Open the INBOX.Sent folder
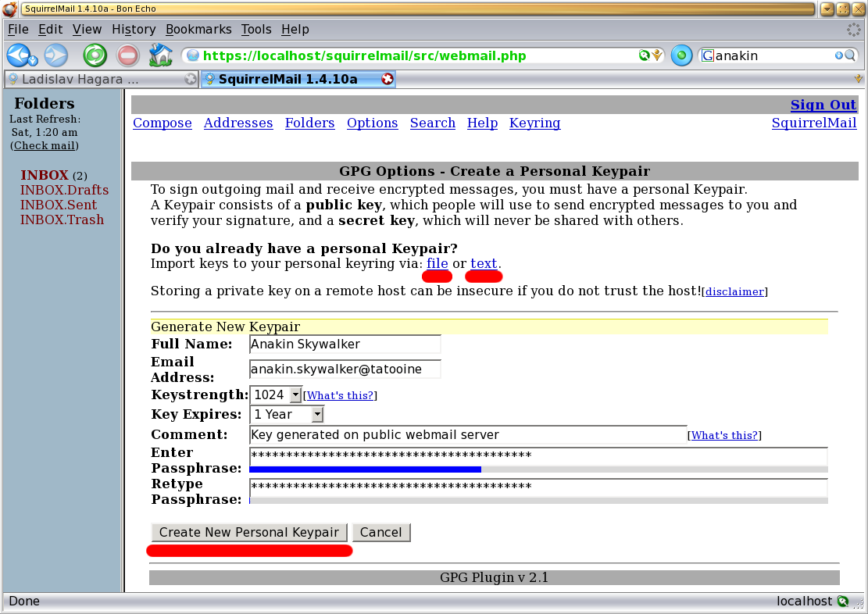Image resolution: width=868 pixels, height=614 pixels. click(58, 205)
